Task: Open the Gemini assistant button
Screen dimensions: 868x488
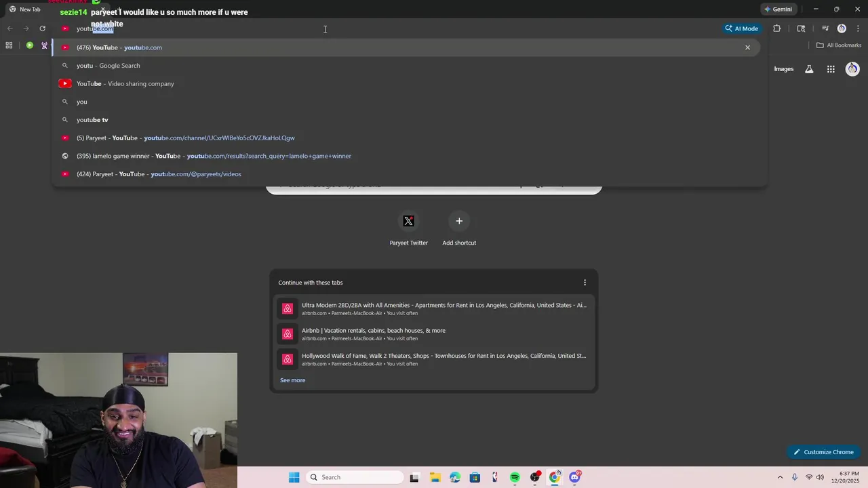Action: point(777,9)
